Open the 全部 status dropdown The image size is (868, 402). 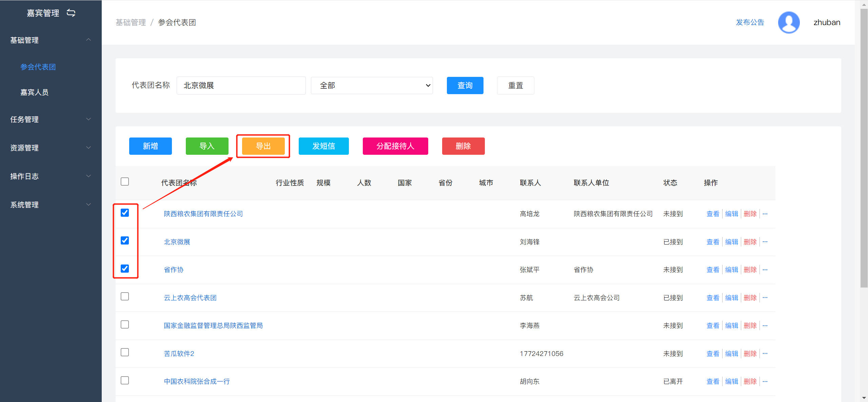click(372, 85)
